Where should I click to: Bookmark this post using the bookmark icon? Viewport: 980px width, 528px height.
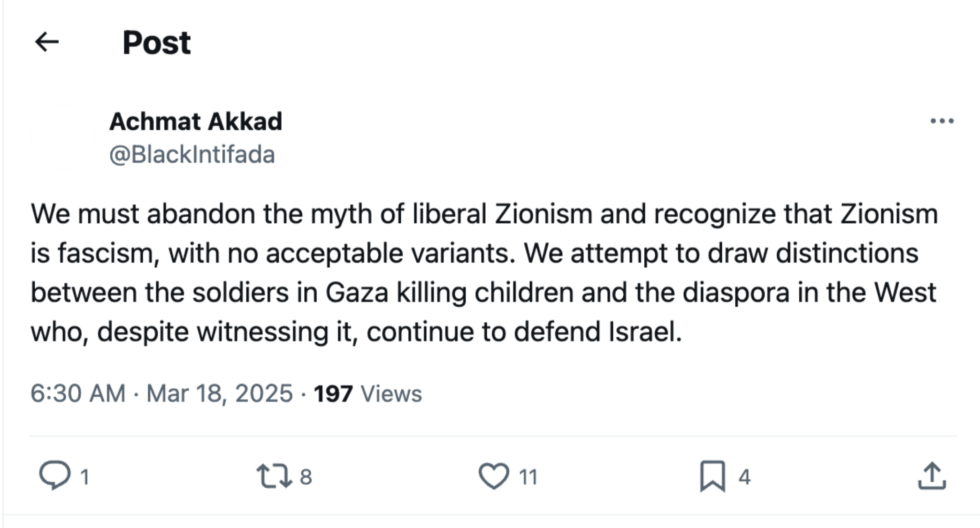coord(712,475)
